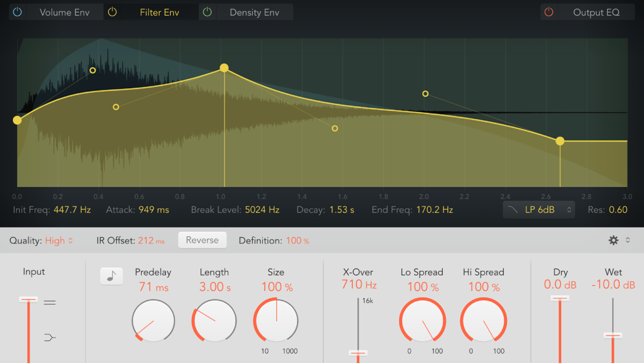644x363 pixels.
Task: Select the mono sum input icon
Action: (x=50, y=338)
